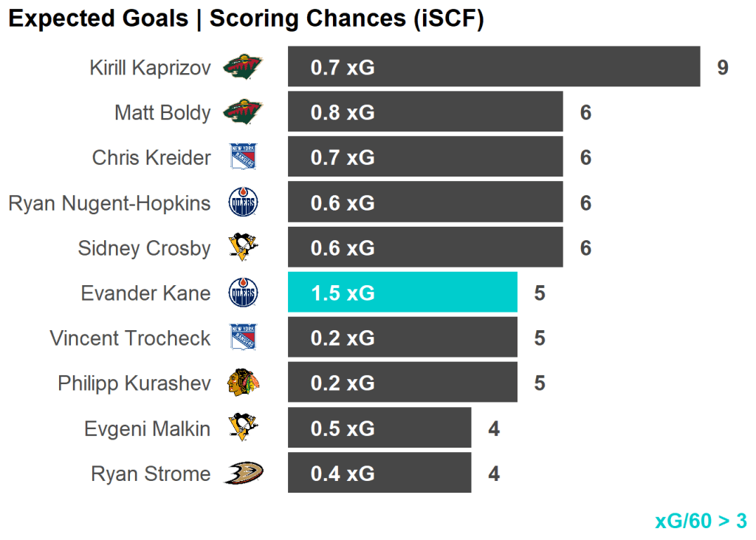756x540 pixels.
Task: Click the Rangers logo beside Vincent Trocheck
Action: pos(243,338)
